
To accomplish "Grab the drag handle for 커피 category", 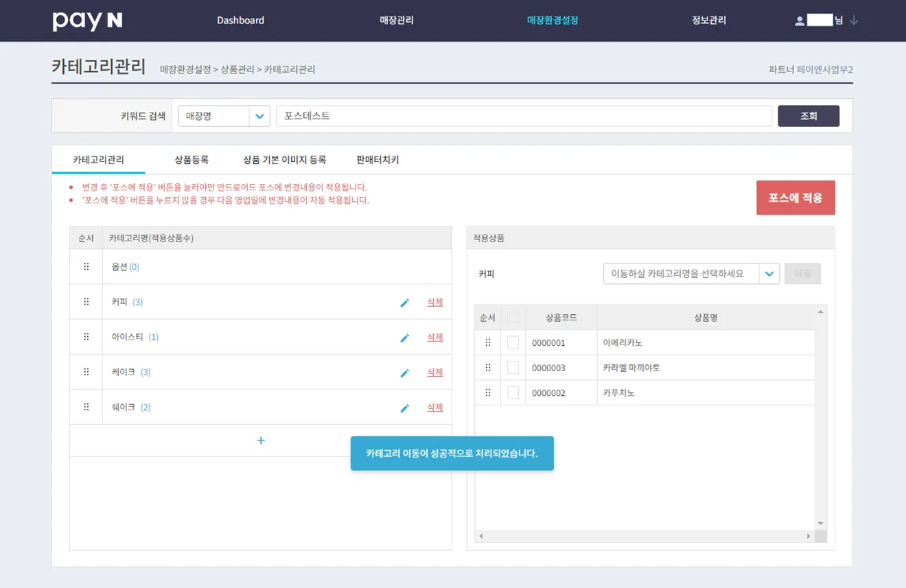I will 86,301.
